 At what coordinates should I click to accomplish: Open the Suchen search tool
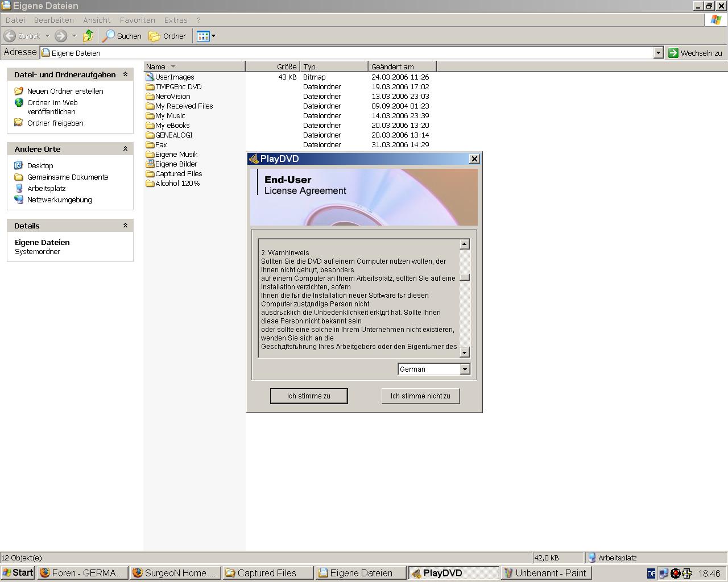[x=122, y=36]
